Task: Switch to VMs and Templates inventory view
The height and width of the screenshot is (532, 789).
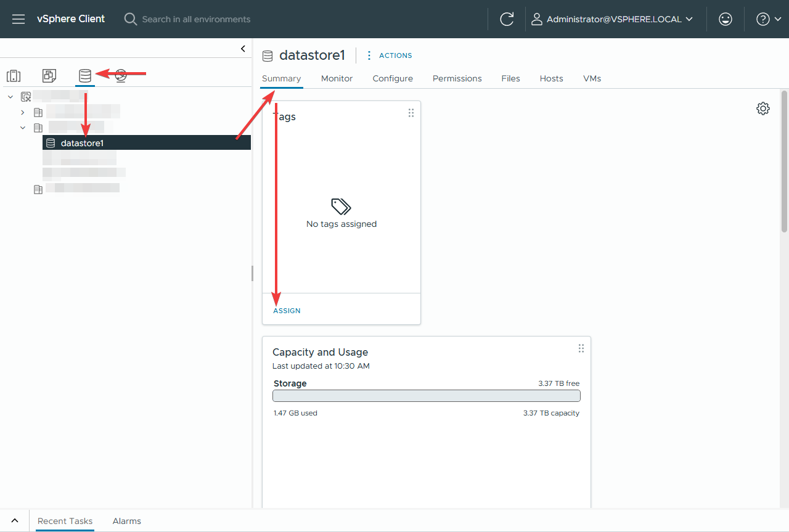Action: (49, 76)
